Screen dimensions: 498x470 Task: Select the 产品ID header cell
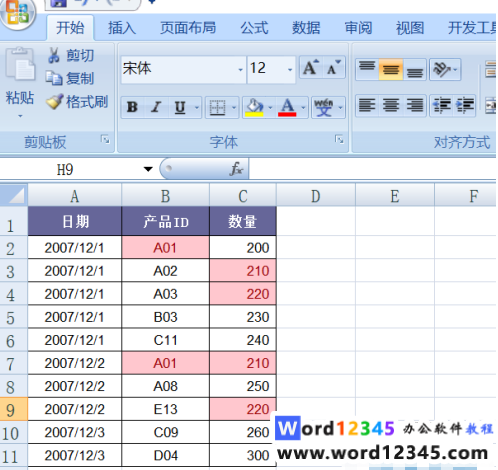(x=165, y=221)
